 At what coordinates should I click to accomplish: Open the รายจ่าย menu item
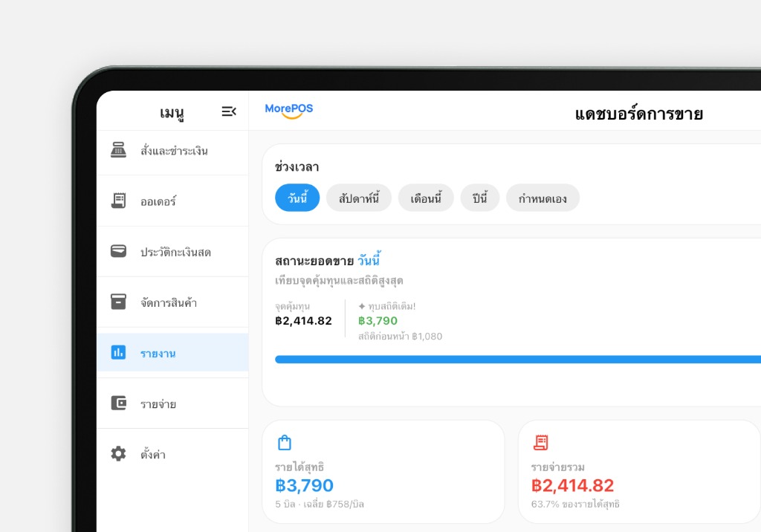(172, 403)
